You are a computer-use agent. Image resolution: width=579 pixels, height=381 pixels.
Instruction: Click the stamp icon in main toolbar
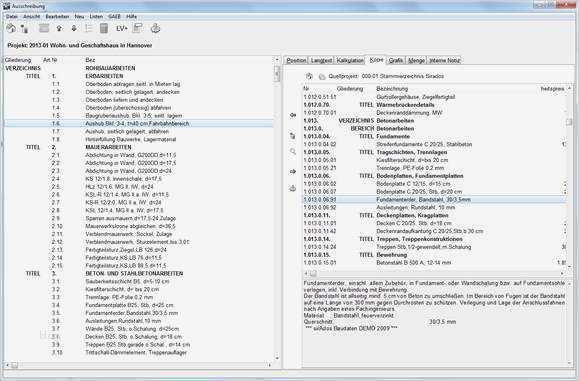click(155, 28)
